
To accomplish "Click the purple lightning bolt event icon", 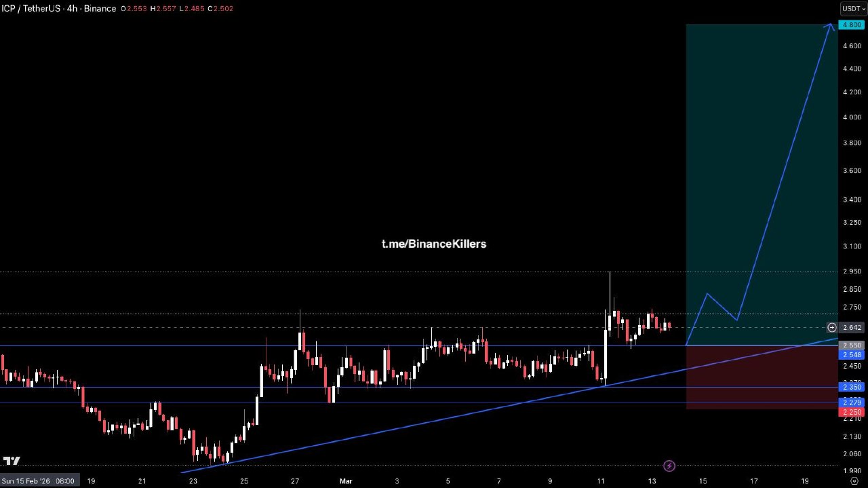I will pos(669,466).
